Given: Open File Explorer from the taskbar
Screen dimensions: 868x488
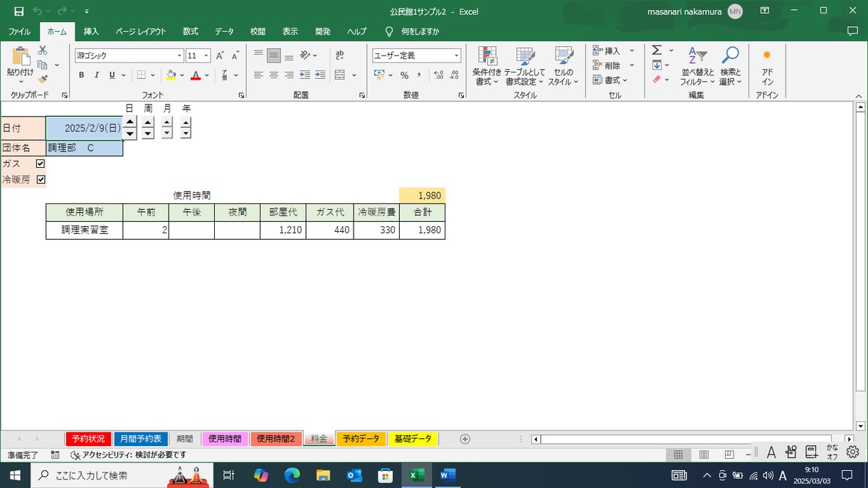Looking at the screenshot, I should point(324,475).
